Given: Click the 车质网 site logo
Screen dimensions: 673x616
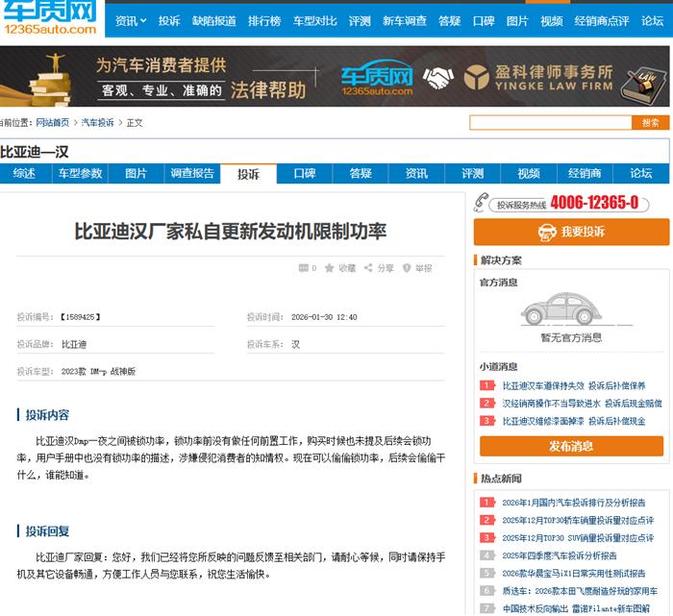Looking at the screenshot, I should coord(50,18).
